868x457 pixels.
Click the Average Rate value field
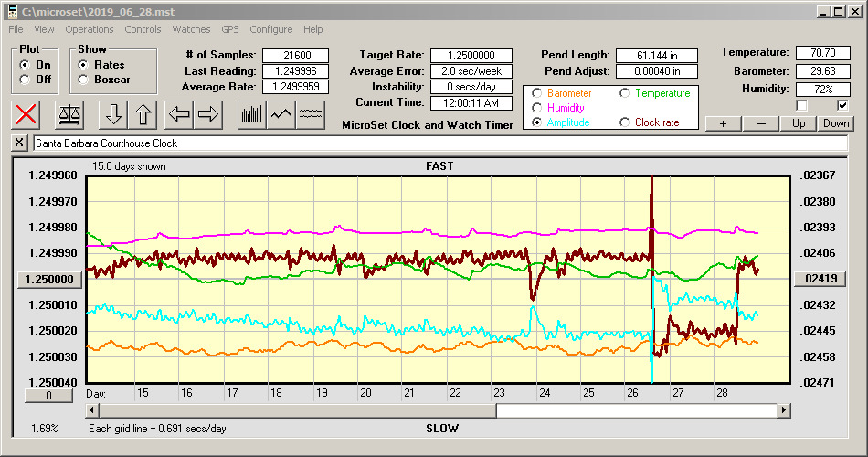click(x=296, y=87)
